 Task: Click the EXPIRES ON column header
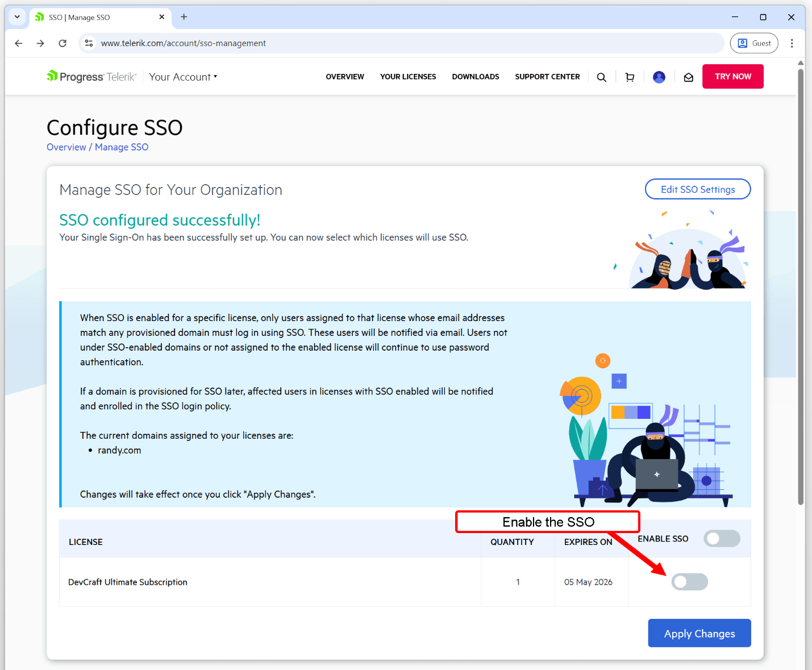click(x=588, y=542)
